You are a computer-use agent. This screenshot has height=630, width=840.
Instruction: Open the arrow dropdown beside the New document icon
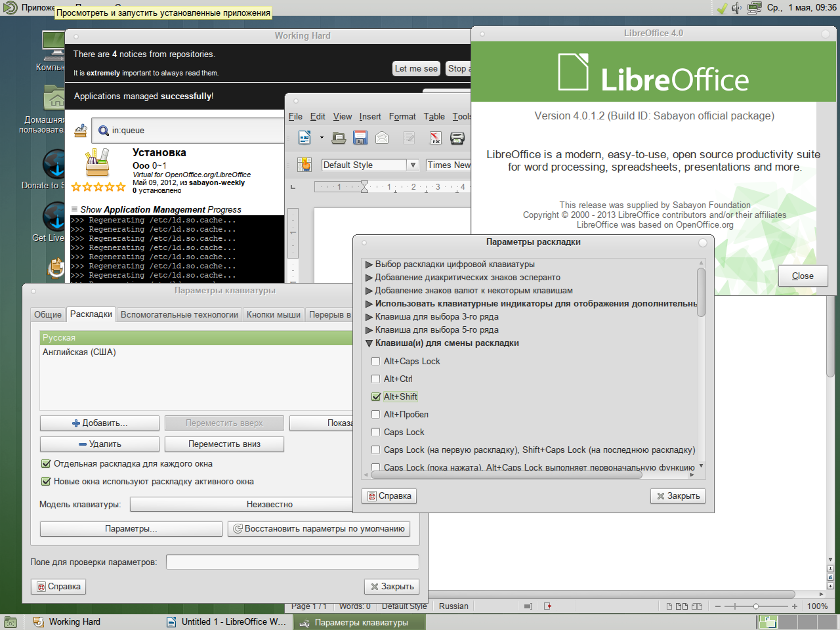tap(322, 138)
